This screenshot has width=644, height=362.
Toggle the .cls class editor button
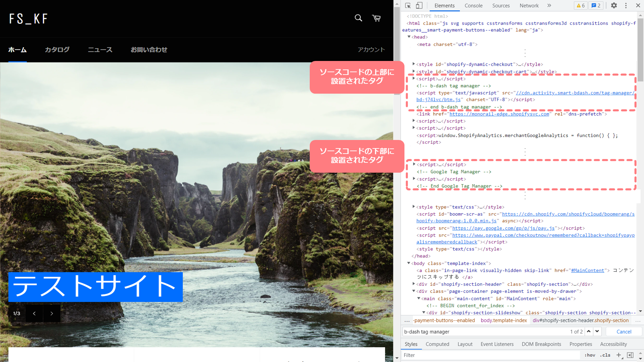(605, 355)
